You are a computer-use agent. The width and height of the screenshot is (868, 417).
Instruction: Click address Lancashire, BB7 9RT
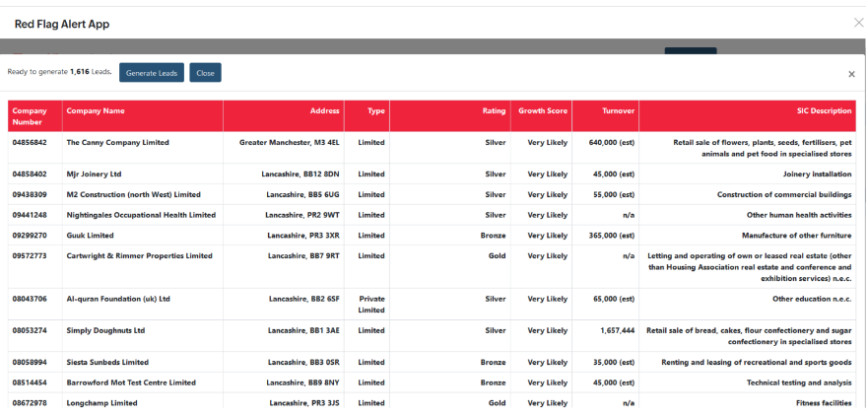coord(303,256)
